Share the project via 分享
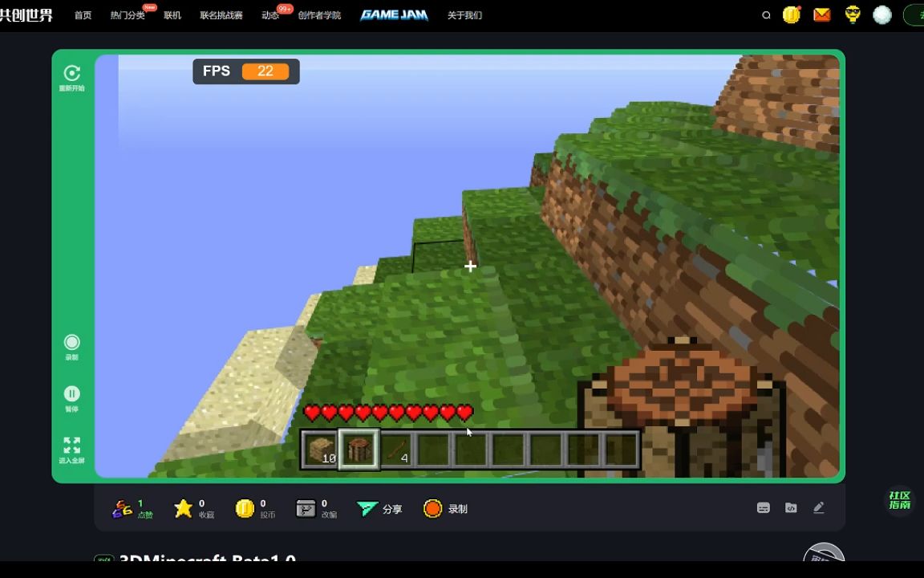 click(x=379, y=509)
